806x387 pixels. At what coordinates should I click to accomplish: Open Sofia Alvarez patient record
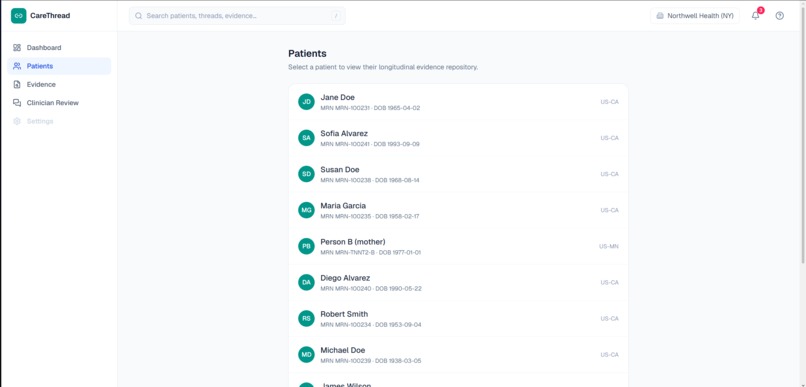458,138
